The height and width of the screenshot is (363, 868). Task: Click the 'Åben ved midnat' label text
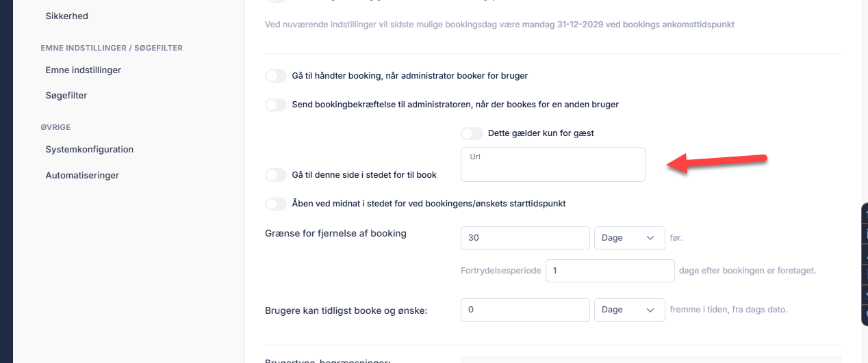pos(429,204)
